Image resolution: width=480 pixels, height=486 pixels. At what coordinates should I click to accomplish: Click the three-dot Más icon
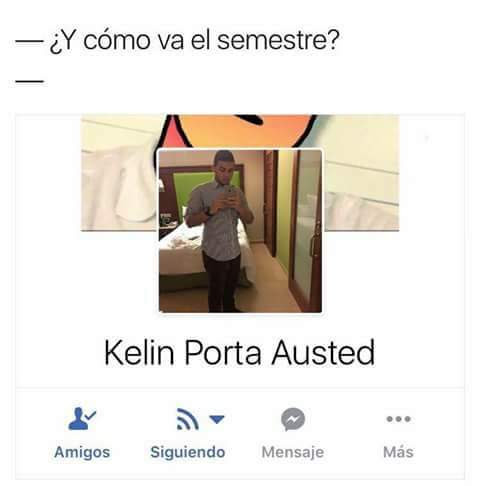[398, 419]
